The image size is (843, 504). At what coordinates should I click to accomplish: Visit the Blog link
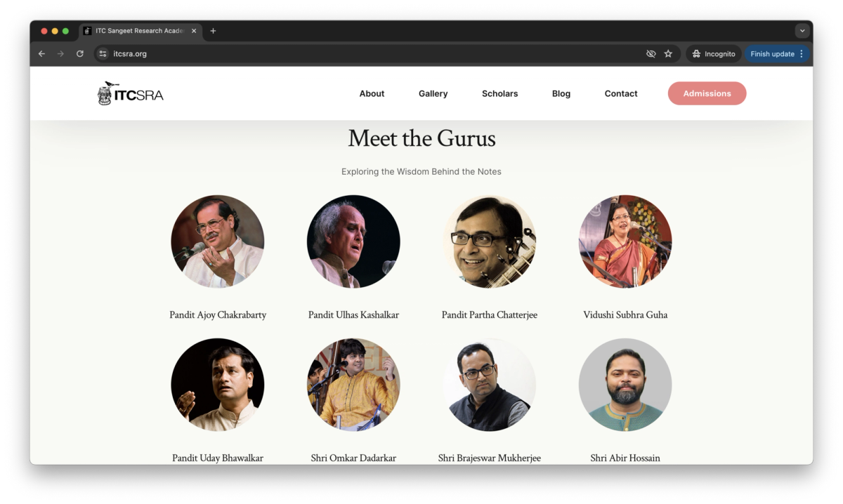[561, 93]
